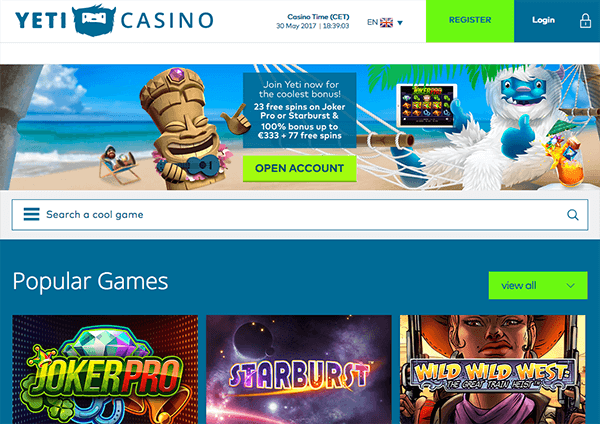Click the Login button

[543, 20]
